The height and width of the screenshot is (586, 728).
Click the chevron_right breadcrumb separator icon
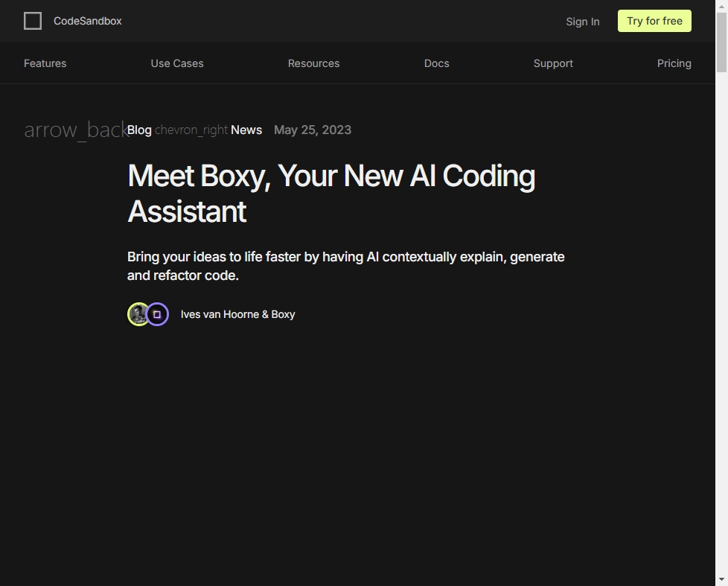[x=191, y=130]
